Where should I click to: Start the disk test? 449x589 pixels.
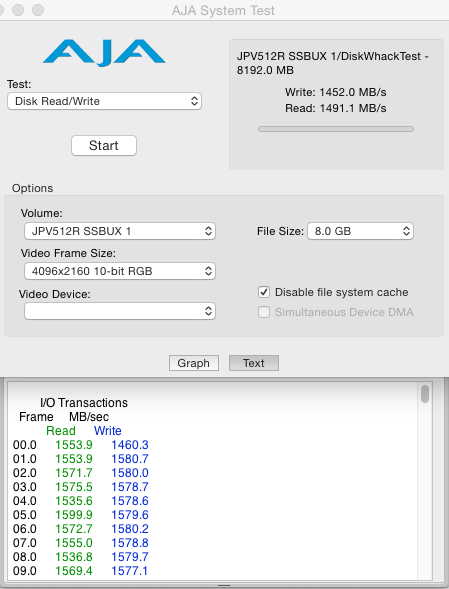point(104,145)
